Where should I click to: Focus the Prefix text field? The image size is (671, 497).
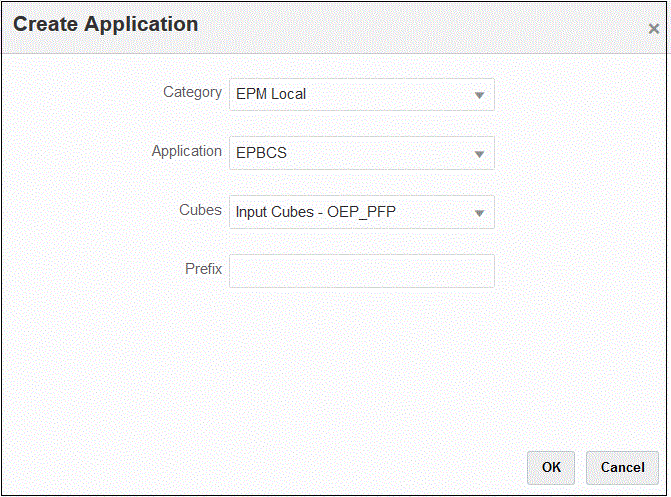click(x=361, y=271)
